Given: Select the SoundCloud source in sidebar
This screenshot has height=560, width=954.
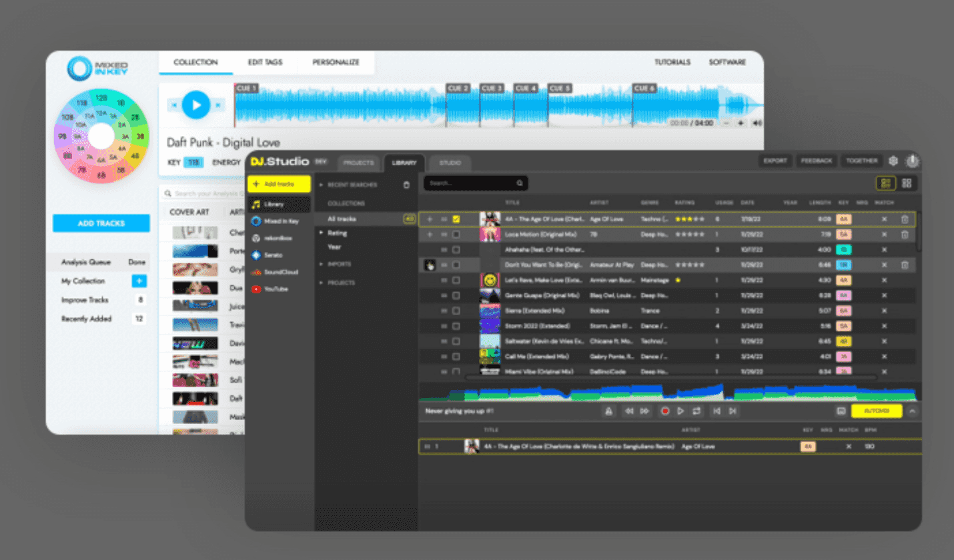Looking at the screenshot, I should click(280, 272).
